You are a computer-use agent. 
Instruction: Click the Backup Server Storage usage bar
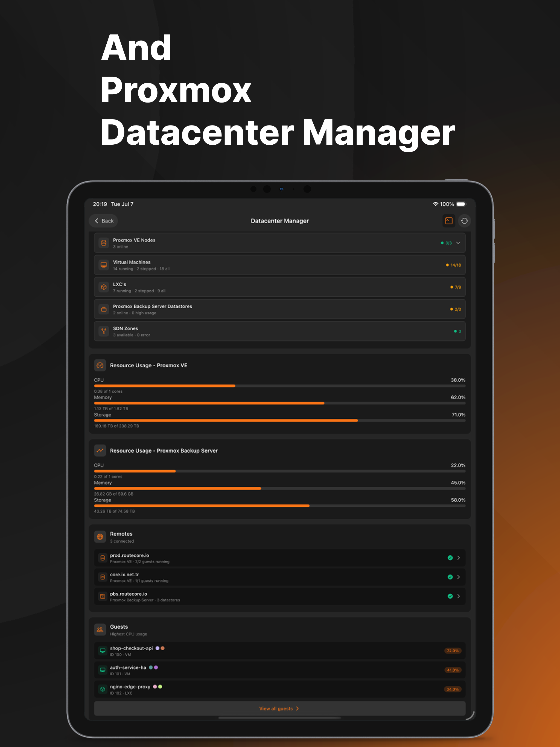coord(280,506)
